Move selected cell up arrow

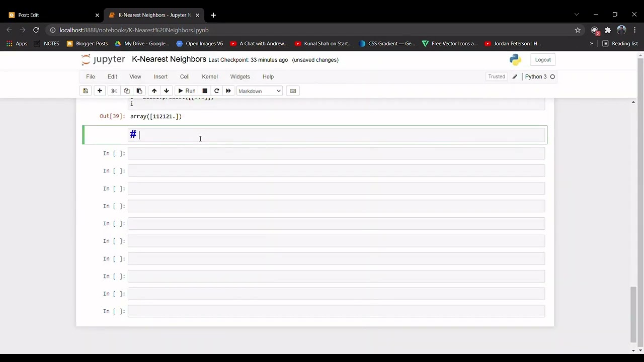(154, 91)
